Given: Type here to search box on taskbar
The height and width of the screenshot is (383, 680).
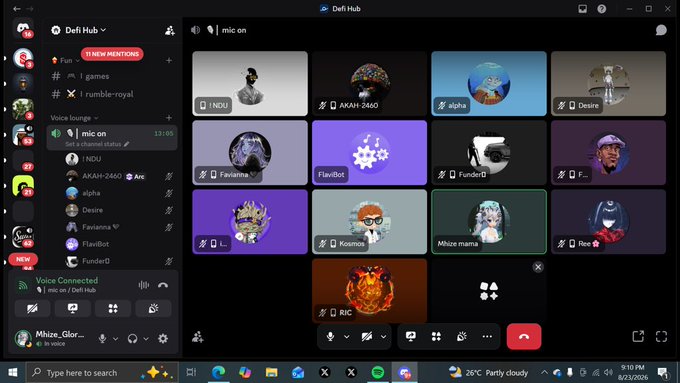Looking at the screenshot, I should (x=102, y=372).
